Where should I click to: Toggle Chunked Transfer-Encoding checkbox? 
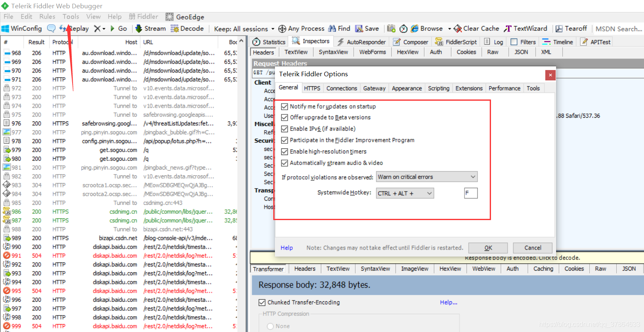tap(262, 303)
